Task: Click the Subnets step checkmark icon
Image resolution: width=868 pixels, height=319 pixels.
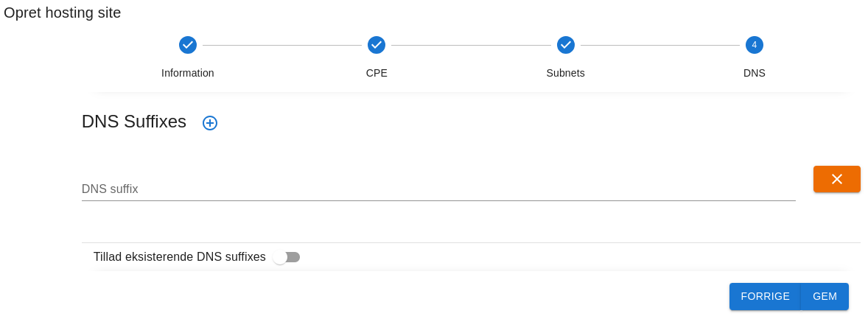Action: click(566, 45)
